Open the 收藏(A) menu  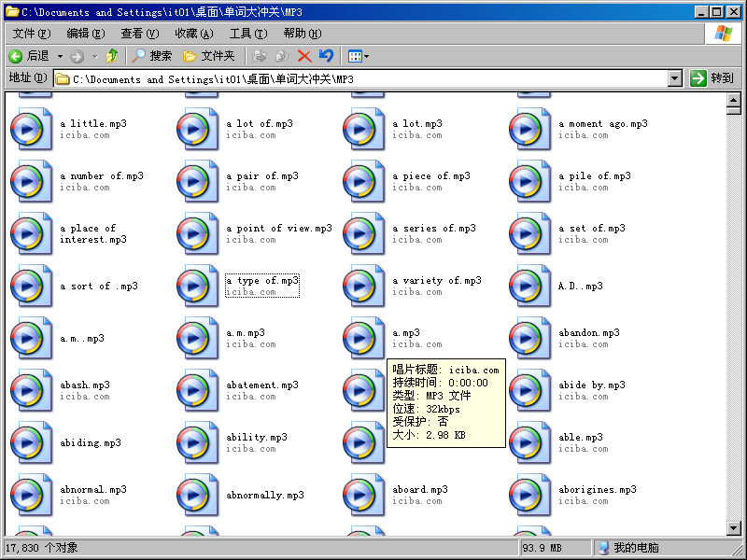194,34
